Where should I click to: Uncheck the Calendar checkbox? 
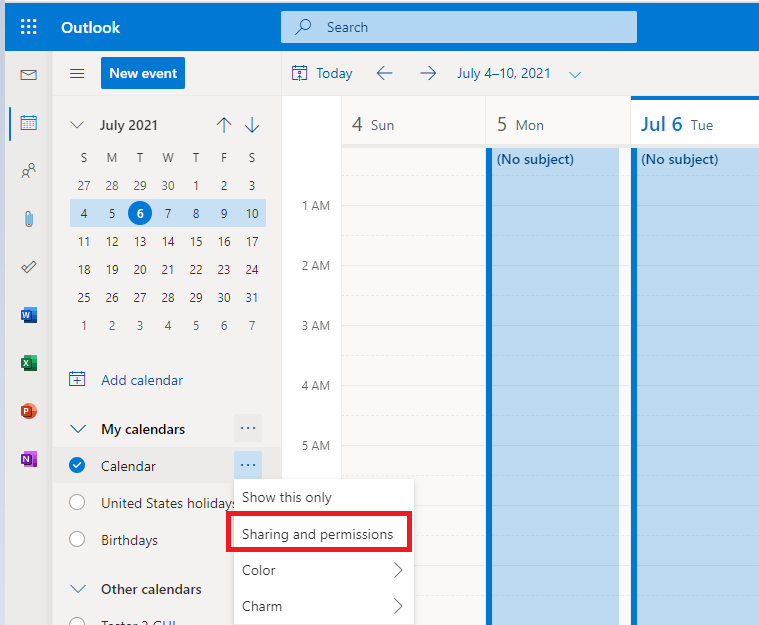point(77,465)
